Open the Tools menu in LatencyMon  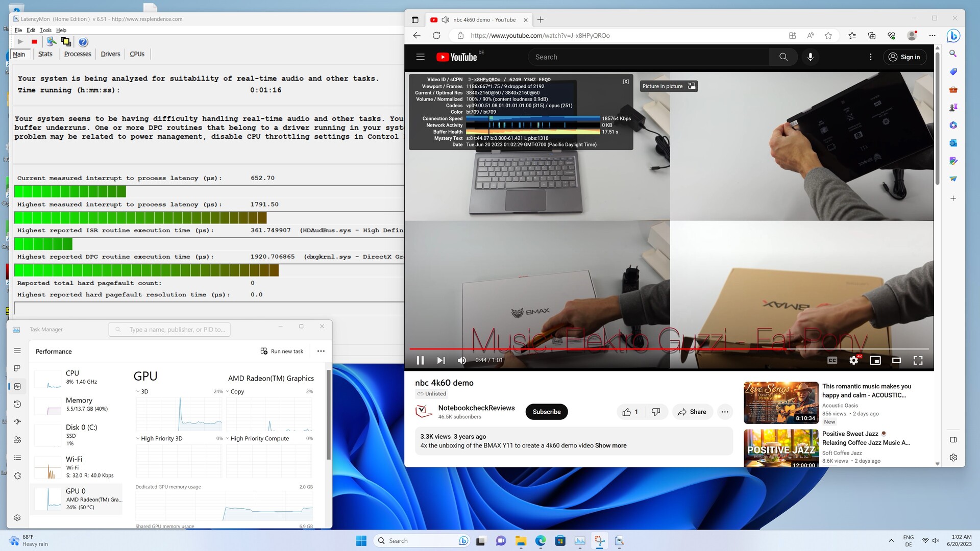[45, 30]
